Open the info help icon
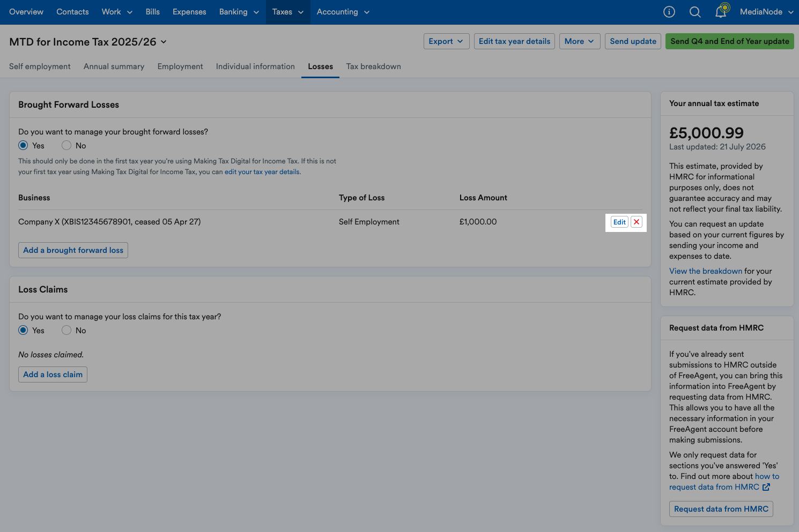The image size is (799, 532). click(669, 12)
